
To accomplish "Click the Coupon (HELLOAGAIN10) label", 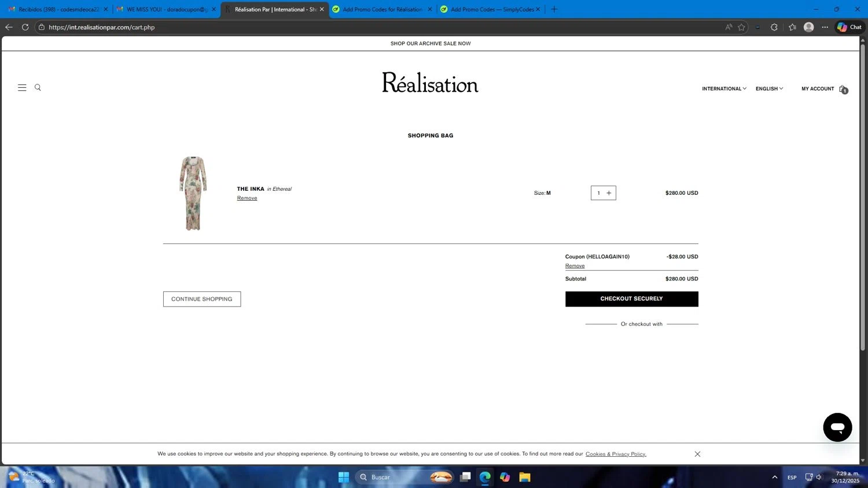I will click(x=597, y=257).
